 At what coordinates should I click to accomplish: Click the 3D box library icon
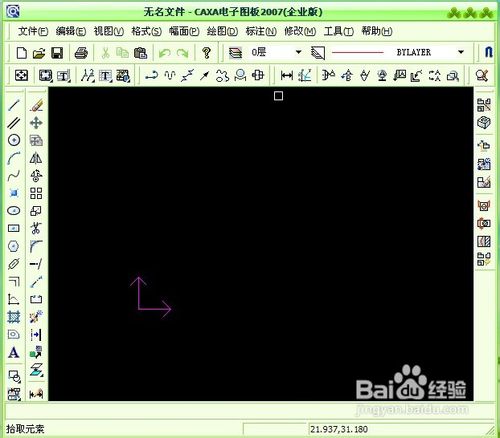point(484,123)
